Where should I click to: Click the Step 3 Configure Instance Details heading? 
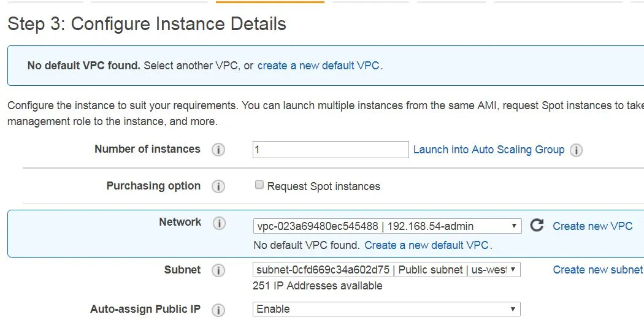147,24
